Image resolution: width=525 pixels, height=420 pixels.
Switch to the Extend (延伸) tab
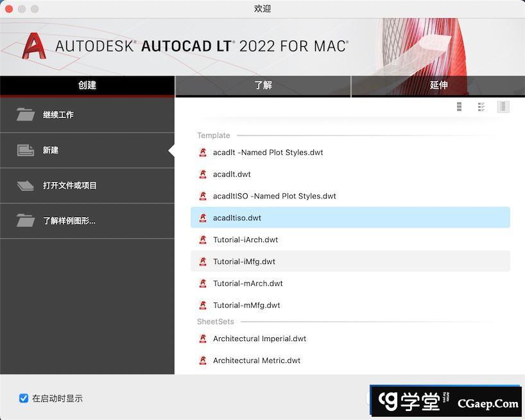click(x=438, y=85)
